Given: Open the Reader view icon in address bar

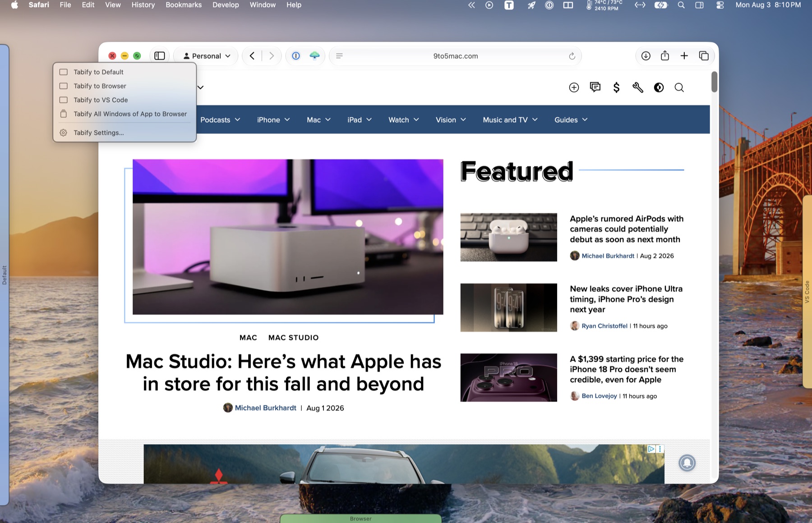Looking at the screenshot, I should (339, 56).
